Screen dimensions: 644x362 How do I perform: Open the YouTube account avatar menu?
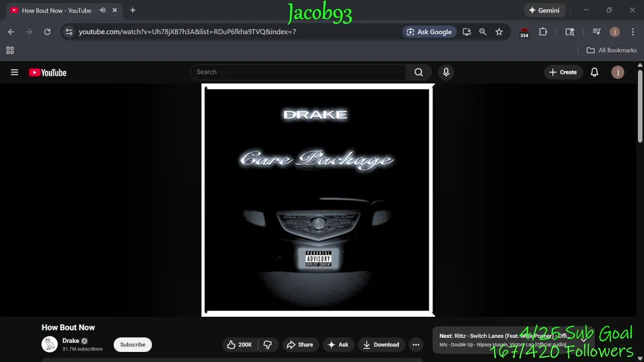(x=618, y=72)
